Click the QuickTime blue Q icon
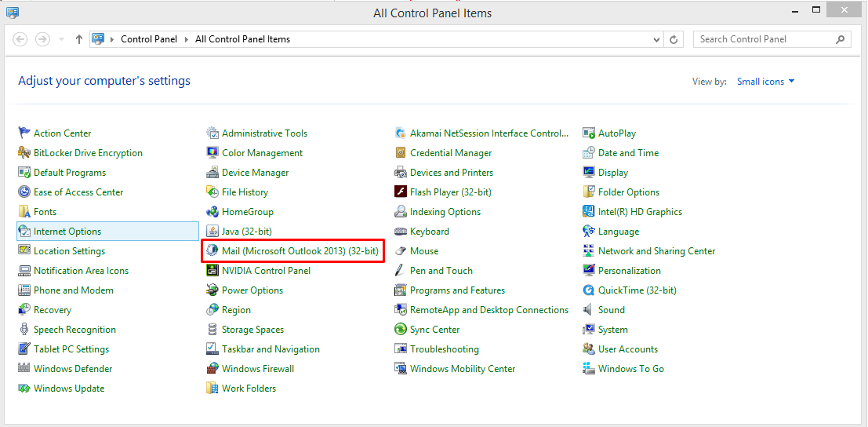This screenshot has width=868, height=427. (x=589, y=290)
